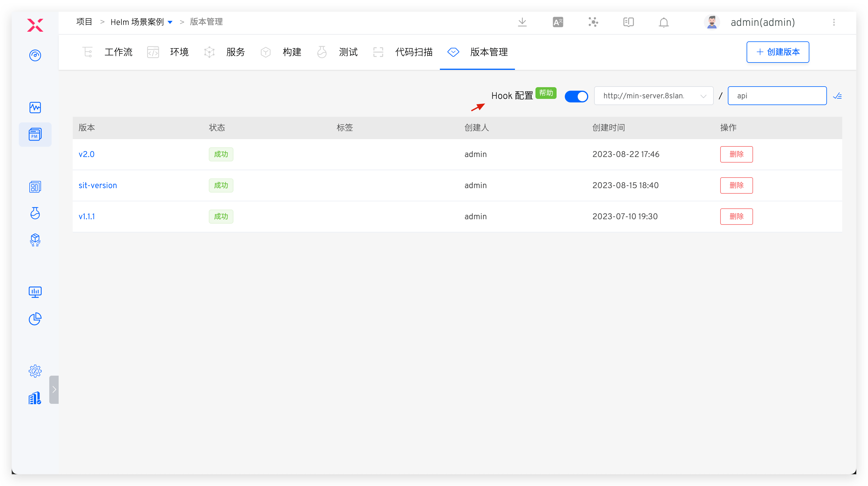868x486 pixels.
Task: Open the pie chart statistics sidebar icon
Action: tap(35, 319)
